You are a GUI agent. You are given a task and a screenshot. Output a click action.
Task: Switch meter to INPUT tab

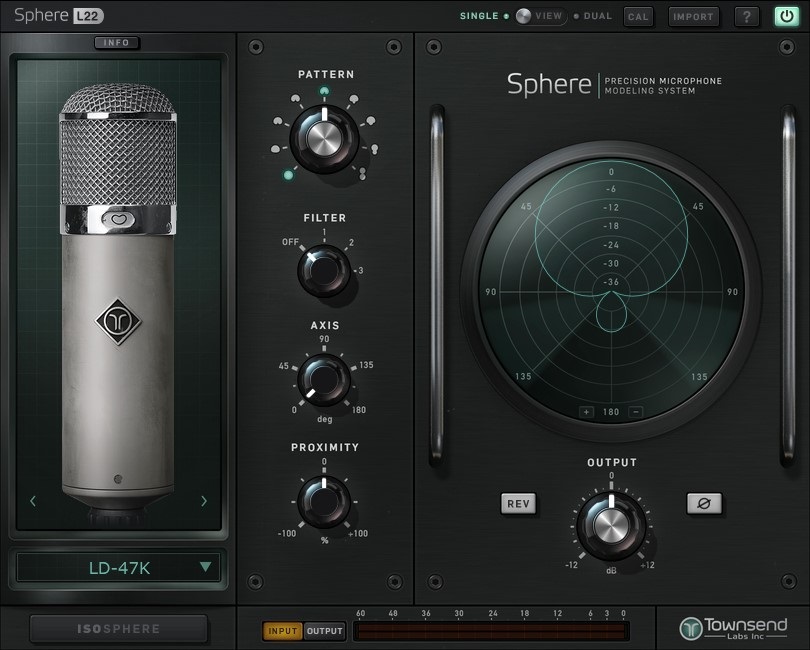coord(282,630)
